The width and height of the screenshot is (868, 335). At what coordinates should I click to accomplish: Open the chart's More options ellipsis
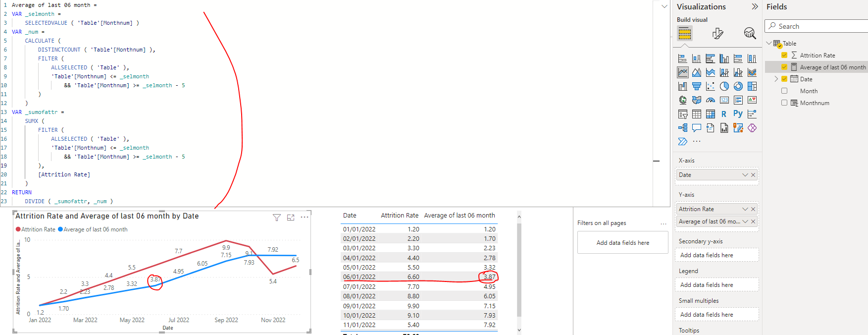[x=305, y=217]
